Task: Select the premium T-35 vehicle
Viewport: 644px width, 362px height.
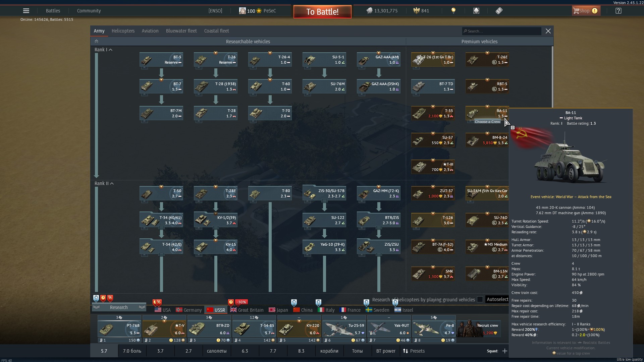Action: point(433,113)
